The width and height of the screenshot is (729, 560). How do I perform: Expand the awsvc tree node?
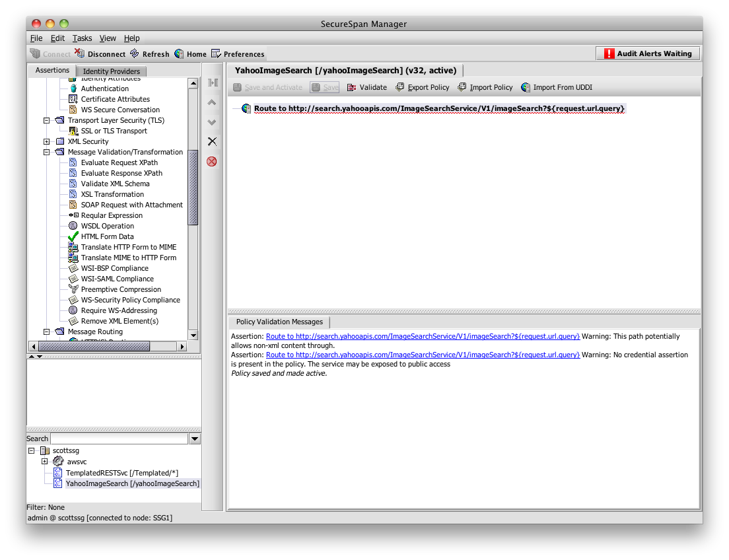point(45,462)
